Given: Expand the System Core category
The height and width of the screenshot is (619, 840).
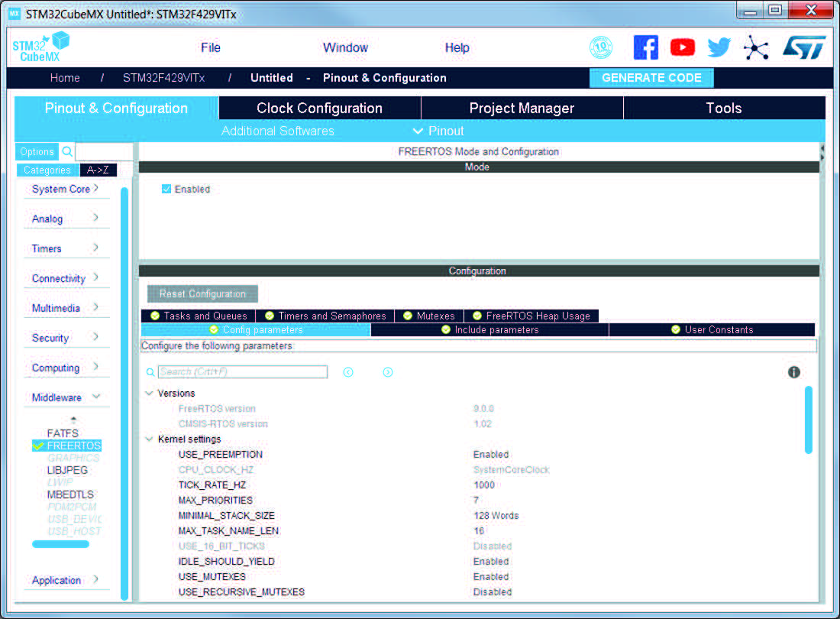Looking at the screenshot, I should coord(66,190).
